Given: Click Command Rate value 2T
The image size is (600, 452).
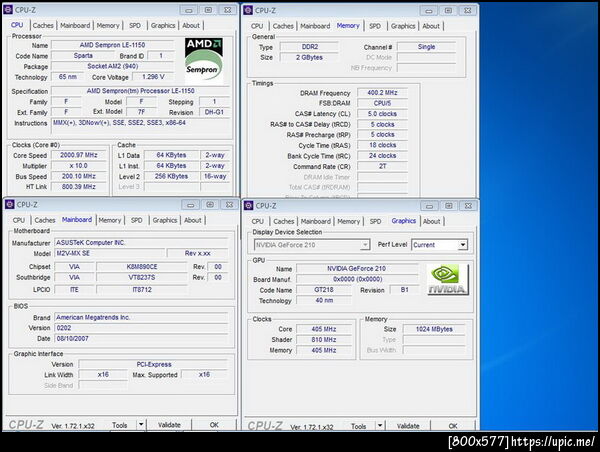Looking at the screenshot, I should (x=382, y=166).
